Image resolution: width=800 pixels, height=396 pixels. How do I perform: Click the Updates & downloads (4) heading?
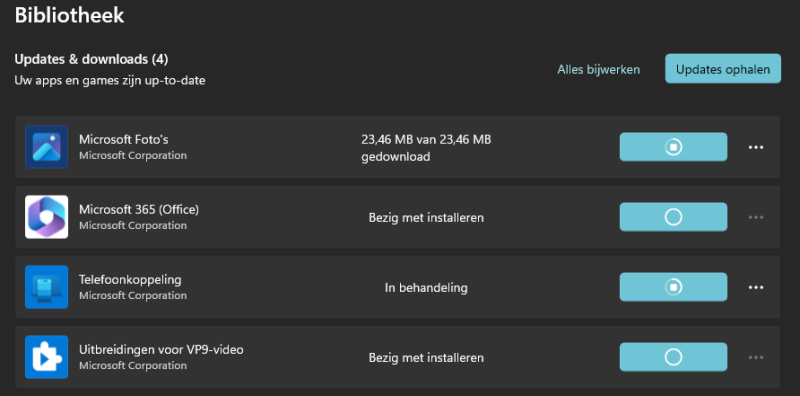tap(91, 60)
